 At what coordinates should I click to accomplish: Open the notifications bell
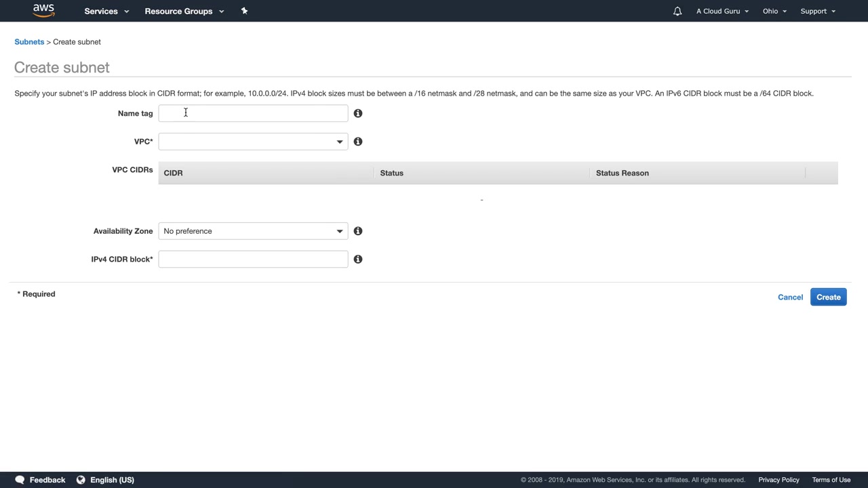coord(677,12)
